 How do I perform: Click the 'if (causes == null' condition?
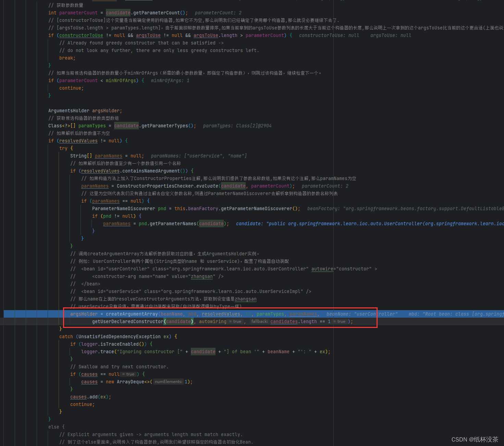pos(95,374)
